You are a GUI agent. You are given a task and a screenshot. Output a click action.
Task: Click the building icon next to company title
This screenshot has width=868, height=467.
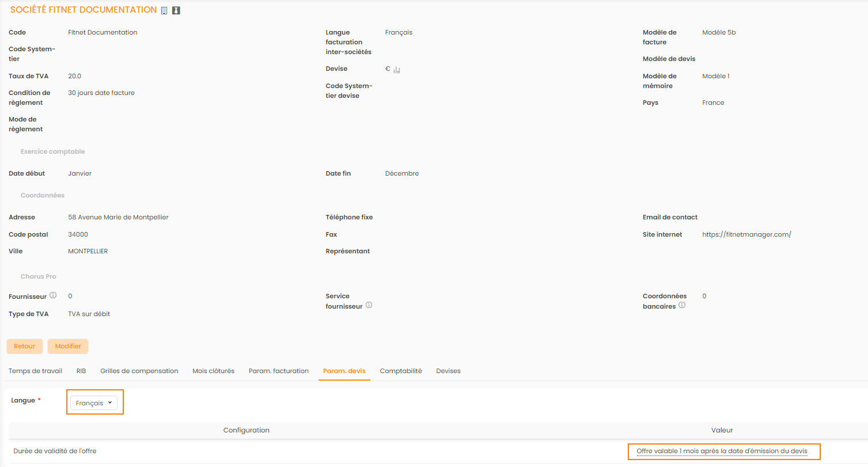(x=164, y=10)
